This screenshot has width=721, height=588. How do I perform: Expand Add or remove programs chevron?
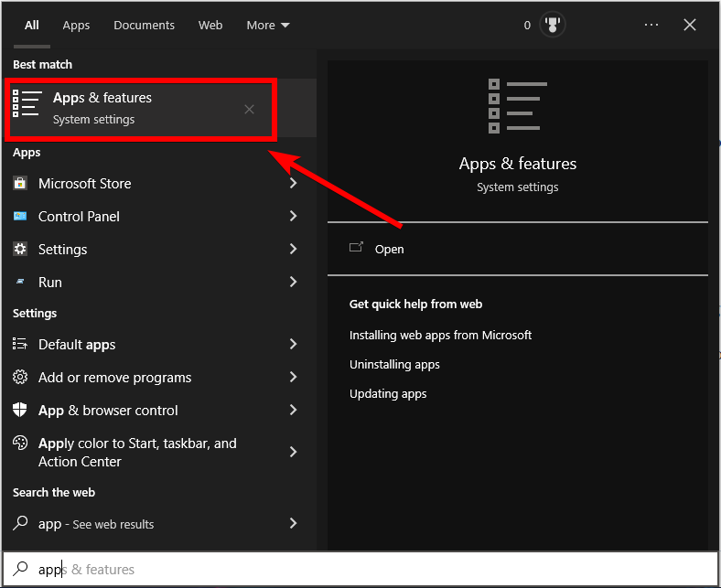(294, 377)
